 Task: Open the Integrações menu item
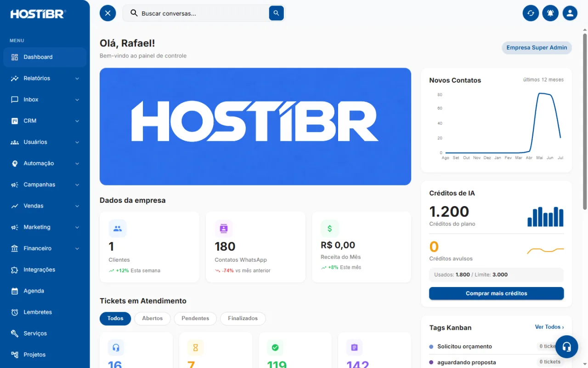pos(45,270)
